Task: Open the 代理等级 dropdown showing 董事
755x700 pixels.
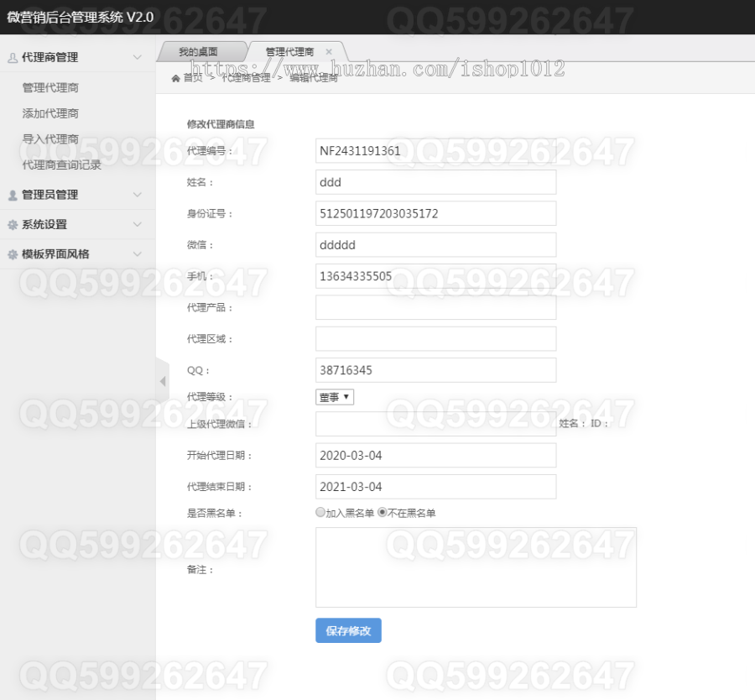Action: 334,396
